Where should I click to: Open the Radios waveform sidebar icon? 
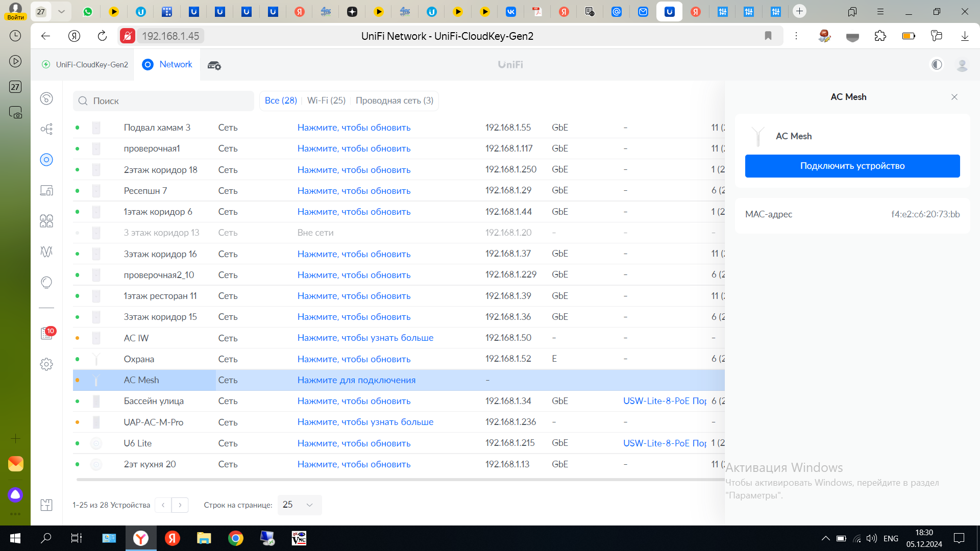(46, 252)
